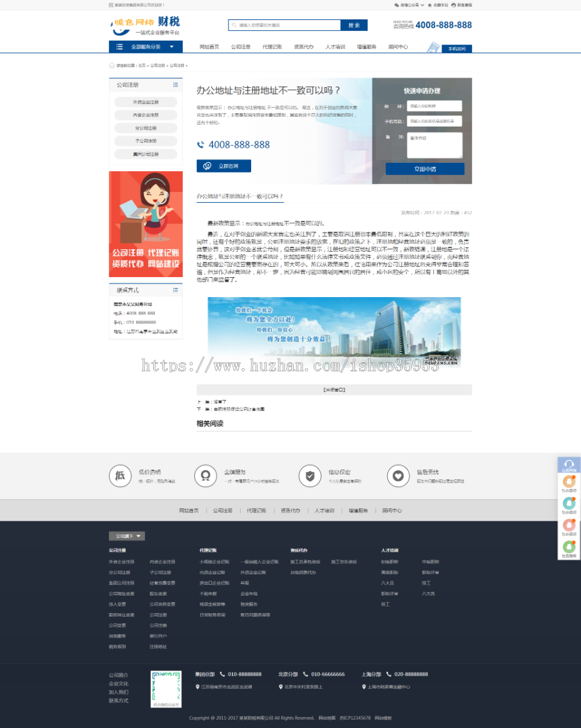Click the home icon in the breadcrumb
The image size is (581, 728).
point(112,65)
